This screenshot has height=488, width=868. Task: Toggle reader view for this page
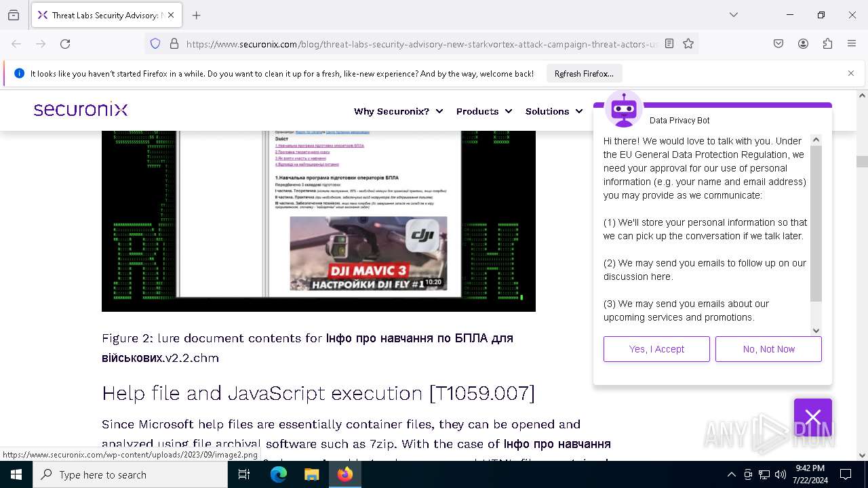pyautogui.click(x=669, y=43)
